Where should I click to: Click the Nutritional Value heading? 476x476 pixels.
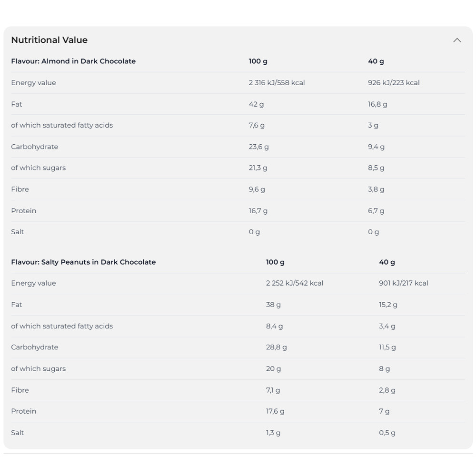pos(50,40)
